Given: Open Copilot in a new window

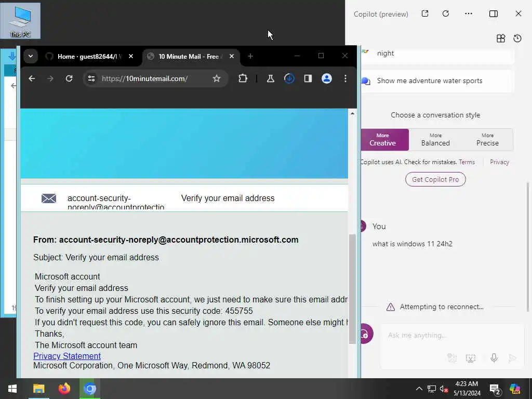Looking at the screenshot, I should pyautogui.click(x=425, y=14).
